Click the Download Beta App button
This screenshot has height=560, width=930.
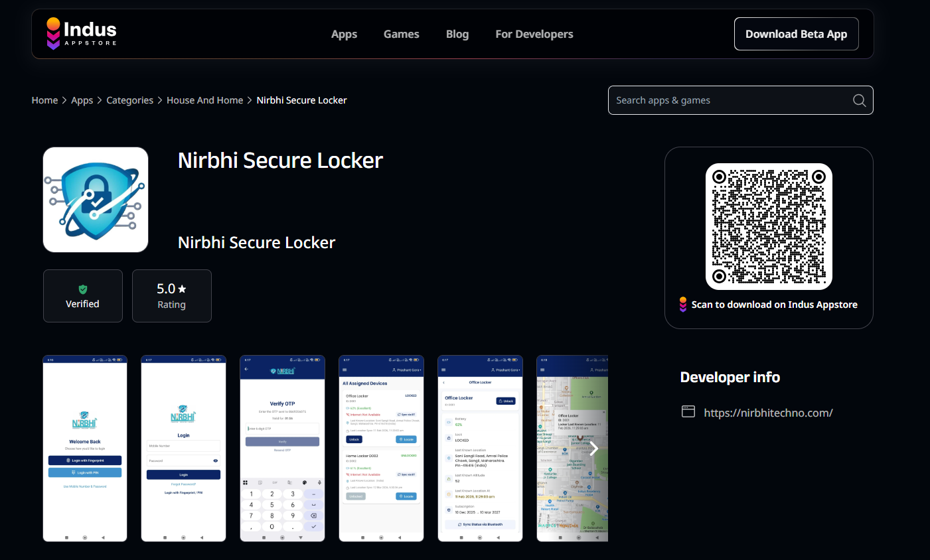796,33
